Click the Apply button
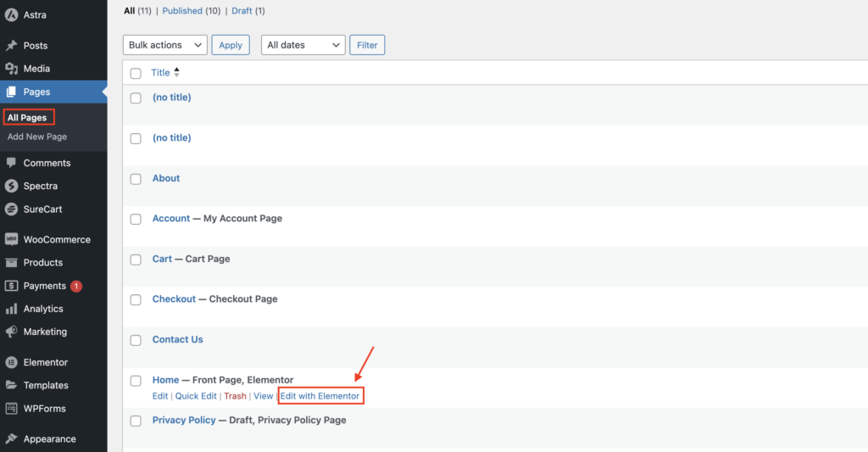This screenshot has height=452, width=868. click(231, 45)
